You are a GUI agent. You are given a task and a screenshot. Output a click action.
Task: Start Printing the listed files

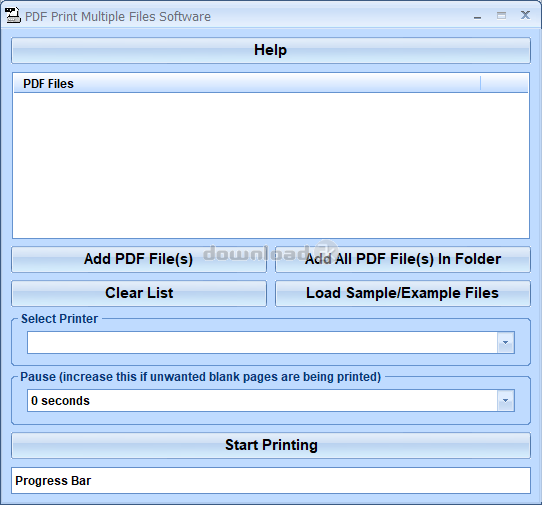271,445
